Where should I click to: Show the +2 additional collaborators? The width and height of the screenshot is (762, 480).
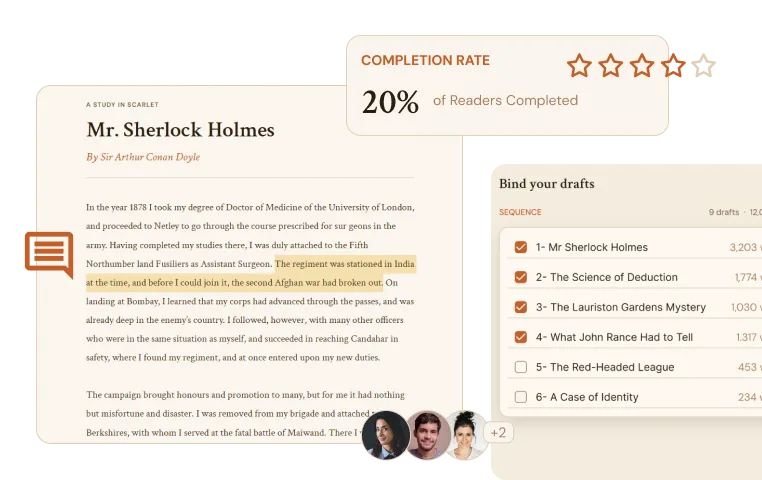point(498,432)
